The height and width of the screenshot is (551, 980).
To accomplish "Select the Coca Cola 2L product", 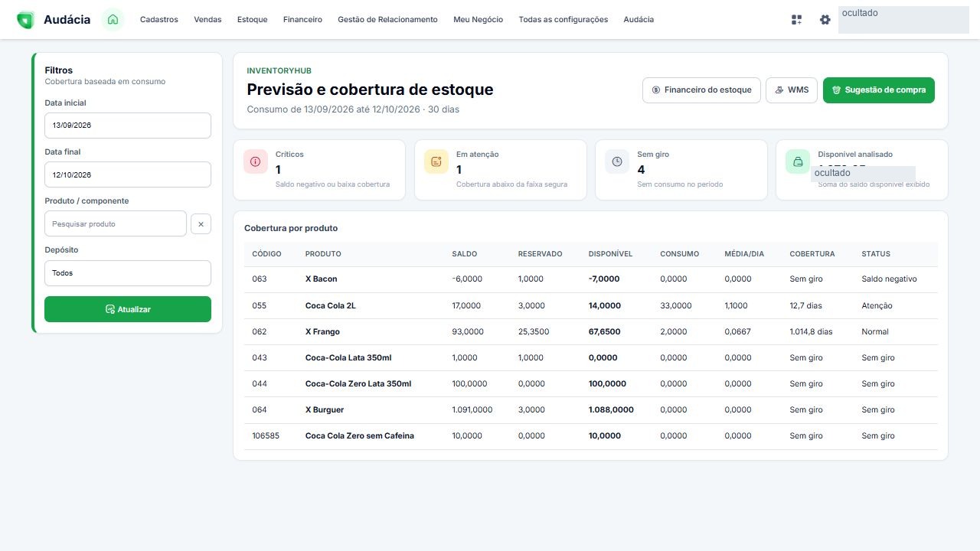I will tap(331, 305).
